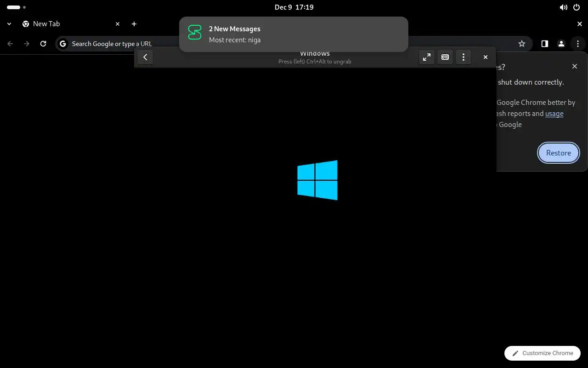Bookmark this tab with the star icon
588x368 pixels.
522,44
